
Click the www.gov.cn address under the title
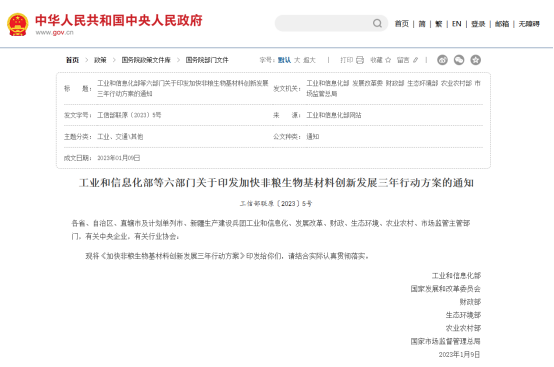(x=54, y=32)
